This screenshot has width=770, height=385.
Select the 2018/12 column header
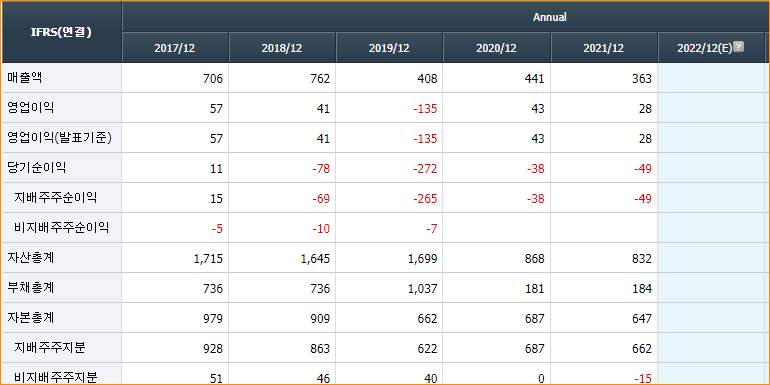[282, 48]
